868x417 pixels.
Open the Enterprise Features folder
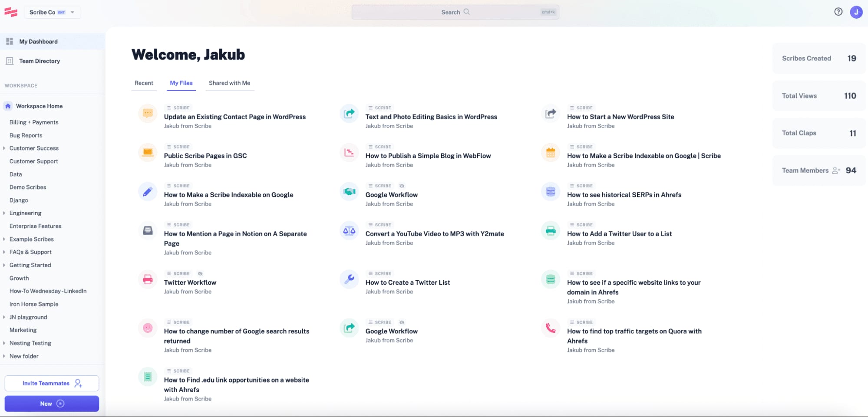tap(35, 226)
